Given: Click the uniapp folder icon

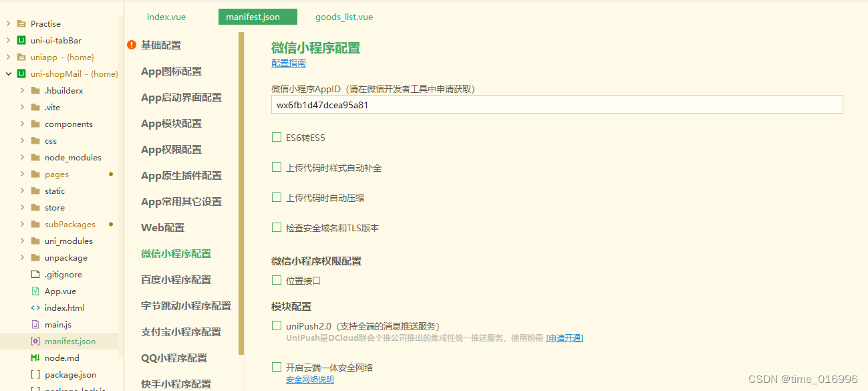Looking at the screenshot, I should pyautogui.click(x=21, y=57).
